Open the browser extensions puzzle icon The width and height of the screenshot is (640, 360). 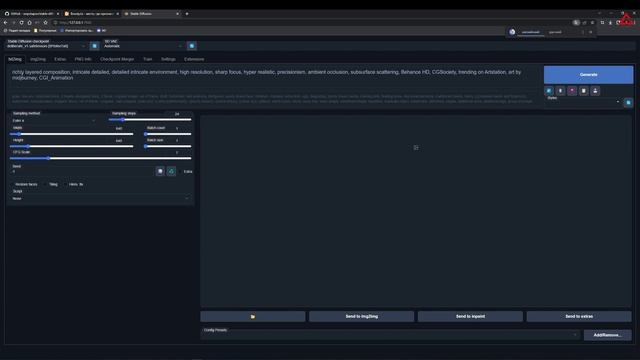click(602, 22)
